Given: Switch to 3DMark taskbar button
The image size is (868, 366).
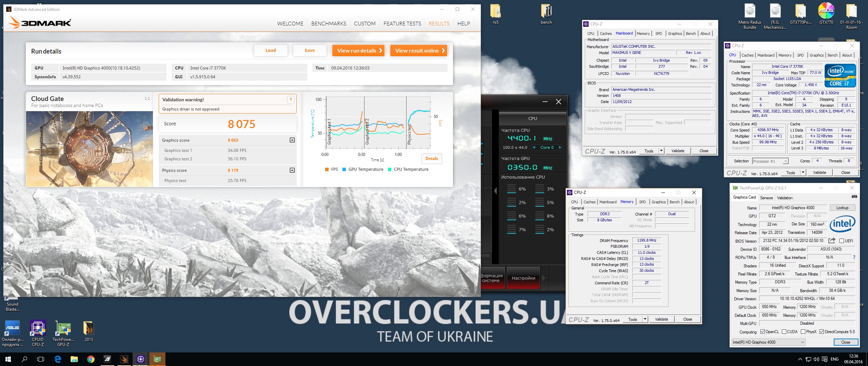Looking at the screenshot, I should click(x=124, y=359).
